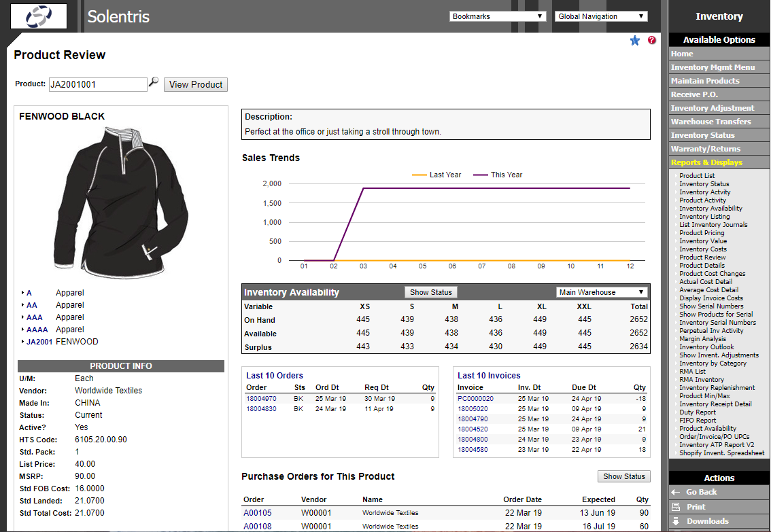Screen dimensions: 771x532
Task: Expand the AAAA Apparel category arrow
Action: [22, 330]
